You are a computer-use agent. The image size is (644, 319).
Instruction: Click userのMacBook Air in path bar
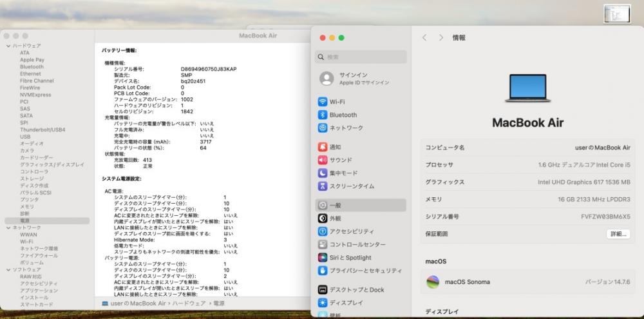(138, 304)
